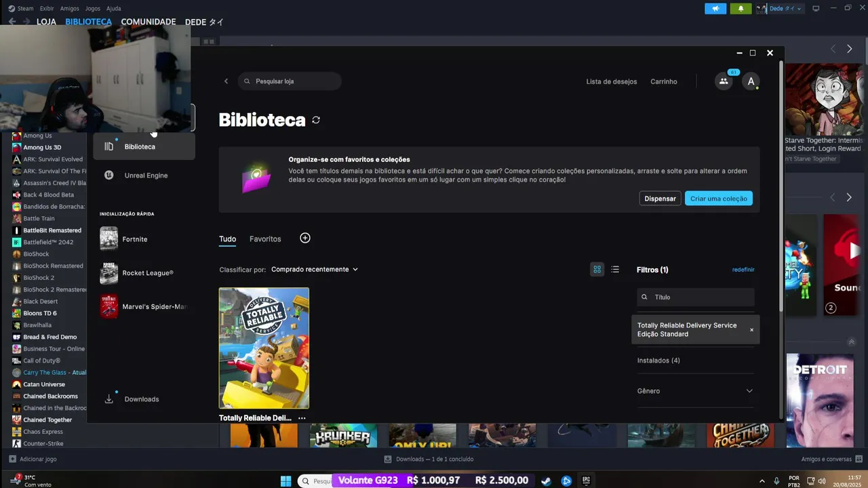
Task: Click the Título filter input field
Action: [x=695, y=297]
